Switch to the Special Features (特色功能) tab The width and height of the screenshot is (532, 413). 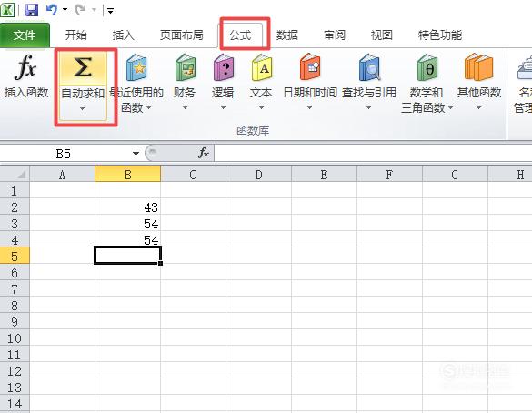440,35
